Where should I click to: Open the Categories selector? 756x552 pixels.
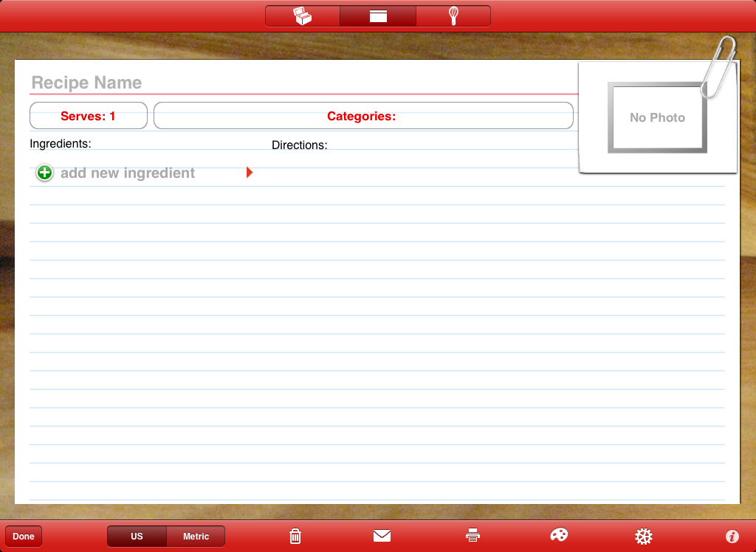pos(363,115)
